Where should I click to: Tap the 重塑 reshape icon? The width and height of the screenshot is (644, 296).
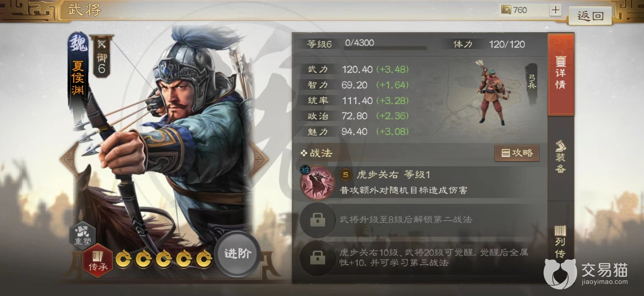pyautogui.click(x=83, y=235)
